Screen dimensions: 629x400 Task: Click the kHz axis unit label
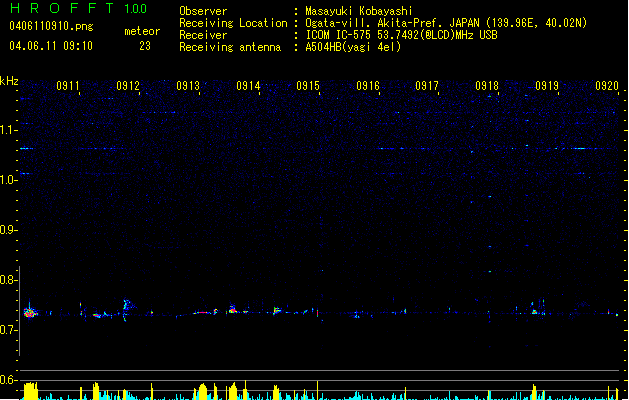[x=9, y=81]
